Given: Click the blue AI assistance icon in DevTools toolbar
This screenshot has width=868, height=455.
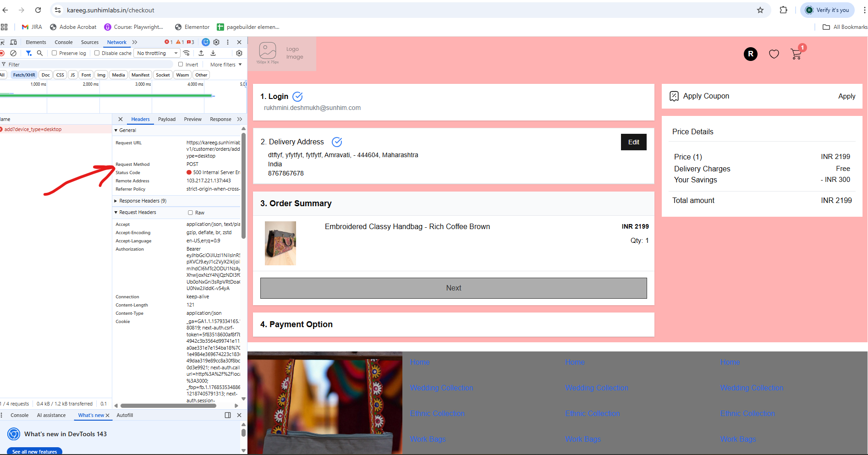Looking at the screenshot, I should (x=206, y=42).
